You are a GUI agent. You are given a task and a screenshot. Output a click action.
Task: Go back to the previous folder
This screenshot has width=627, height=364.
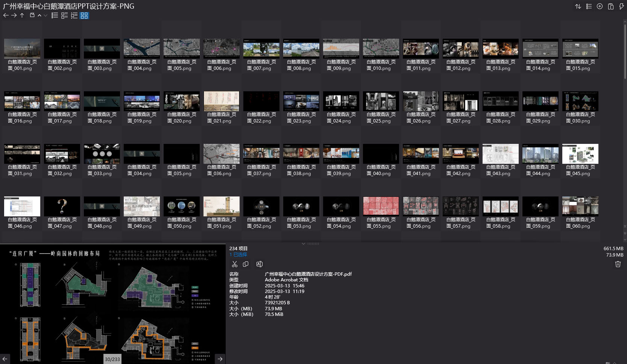point(6,15)
